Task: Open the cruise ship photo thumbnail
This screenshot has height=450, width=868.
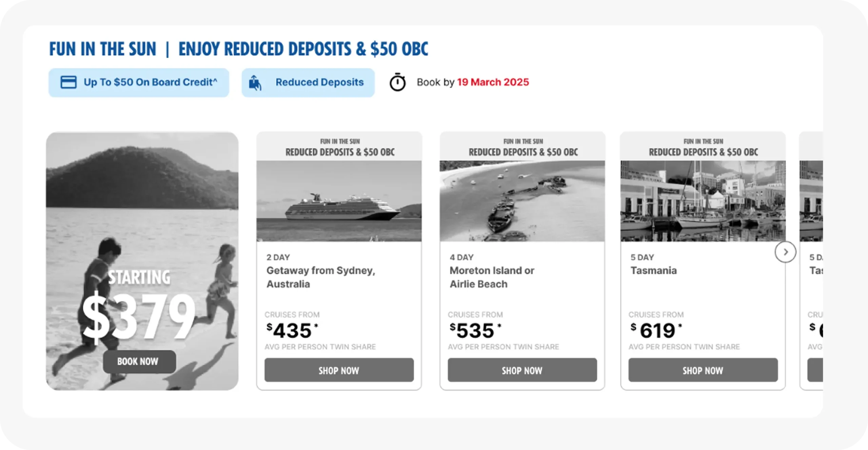Action: (x=339, y=201)
